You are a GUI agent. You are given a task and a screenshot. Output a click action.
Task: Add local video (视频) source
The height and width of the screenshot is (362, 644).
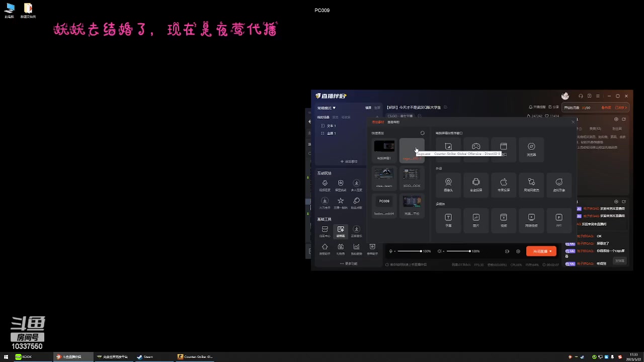[504, 220]
